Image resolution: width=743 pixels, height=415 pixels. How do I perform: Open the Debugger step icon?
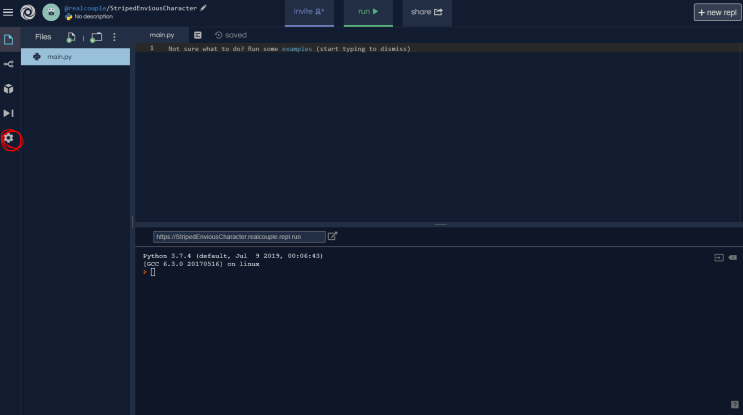(9, 113)
